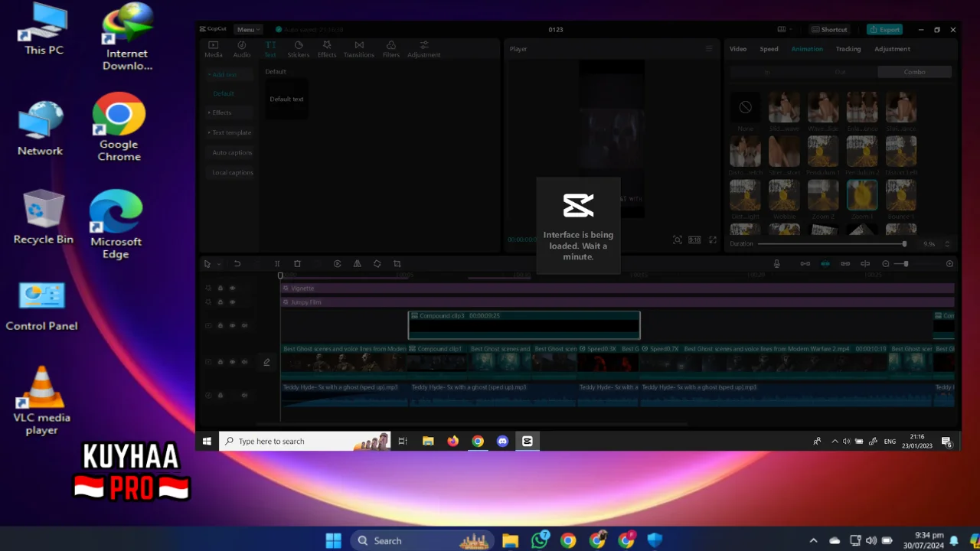
Task: Open the Adjustment panel in top toolbar
Action: [423, 49]
